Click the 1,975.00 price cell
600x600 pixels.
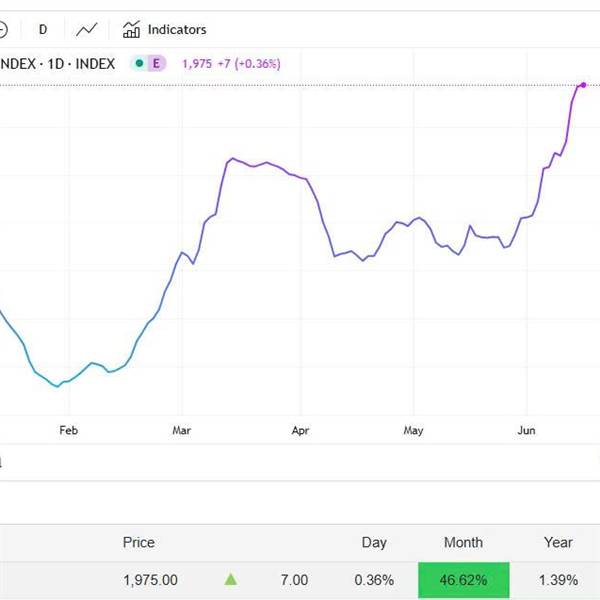pyautogui.click(x=150, y=580)
